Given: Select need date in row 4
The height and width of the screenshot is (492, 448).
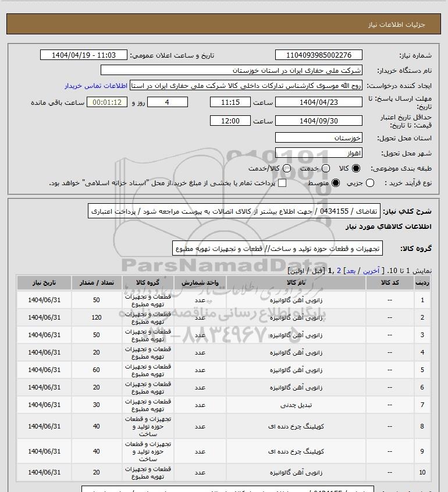Looking at the screenshot, I should pyautogui.click(x=44, y=353).
